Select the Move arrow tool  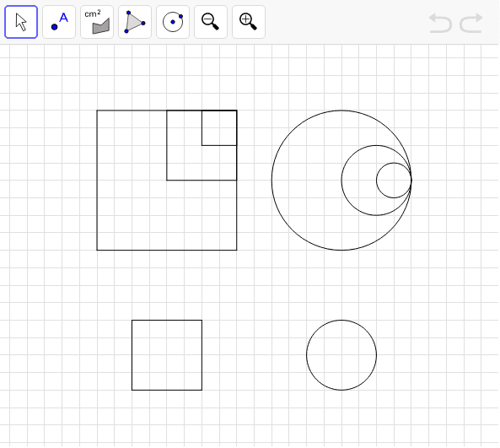tap(21, 22)
